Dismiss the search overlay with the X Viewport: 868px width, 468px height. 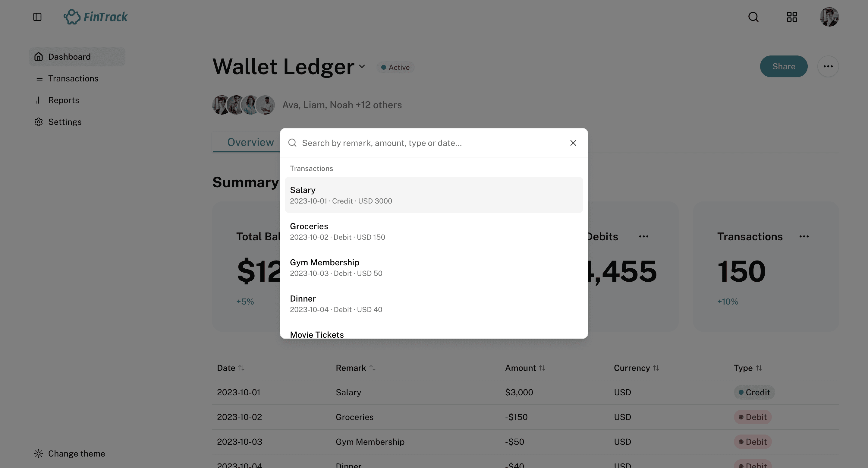click(x=573, y=143)
